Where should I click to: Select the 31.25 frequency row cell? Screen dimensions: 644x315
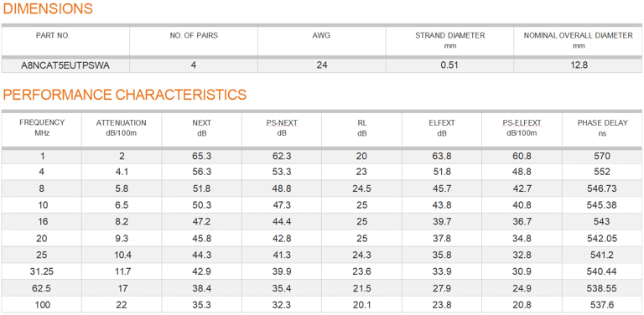pyautogui.click(x=43, y=271)
